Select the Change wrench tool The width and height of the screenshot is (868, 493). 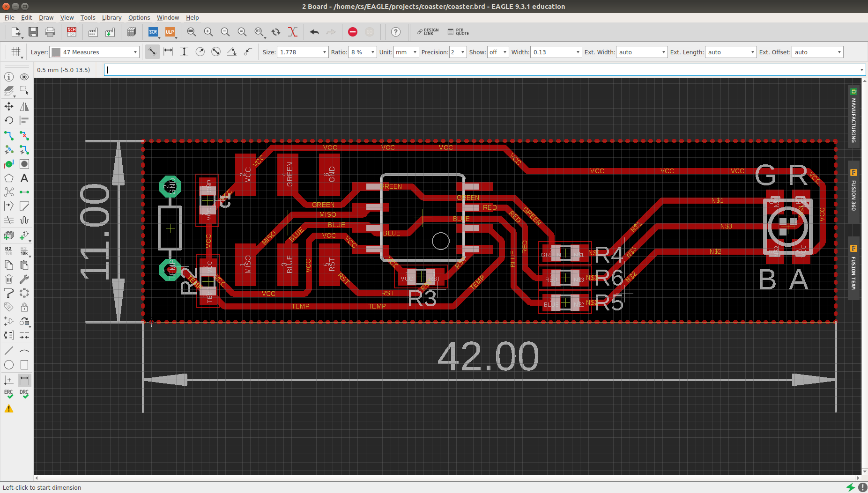(x=24, y=279)
